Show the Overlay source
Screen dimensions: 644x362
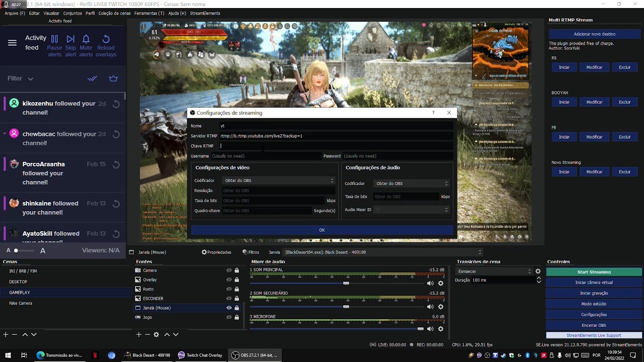(229, 280)
